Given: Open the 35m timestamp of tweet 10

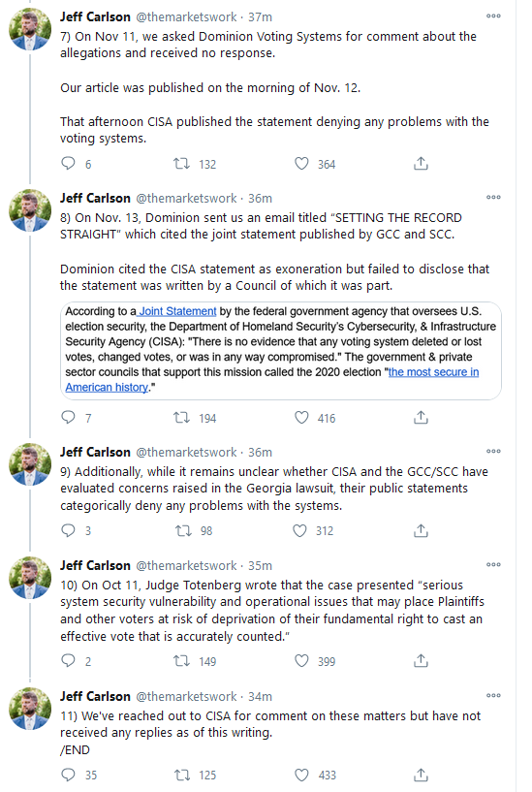Looking at the screenshot, I should pos(260,565).
